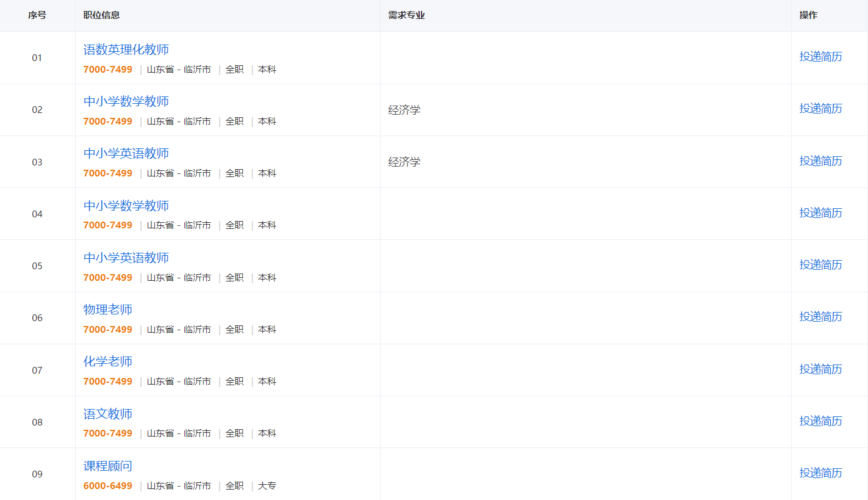Click salary 7000-7499 under 化学老师
The image size is (868, 500).
108,382
